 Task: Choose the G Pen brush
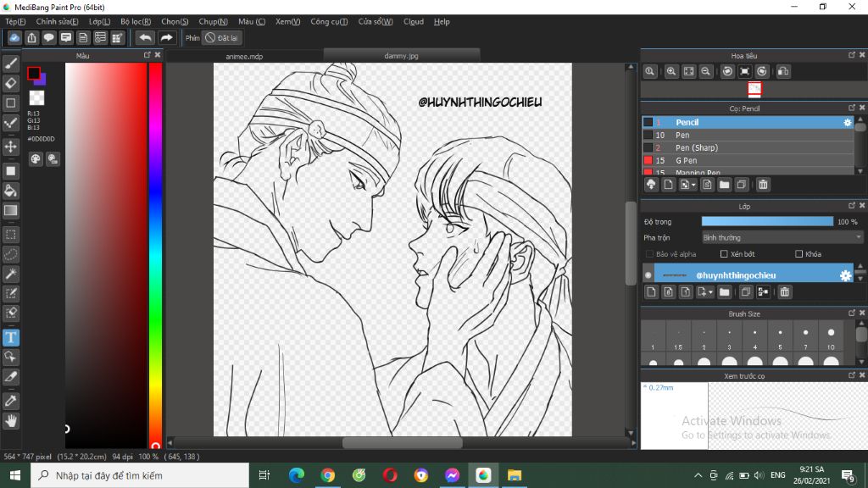[x=748, y=160]
